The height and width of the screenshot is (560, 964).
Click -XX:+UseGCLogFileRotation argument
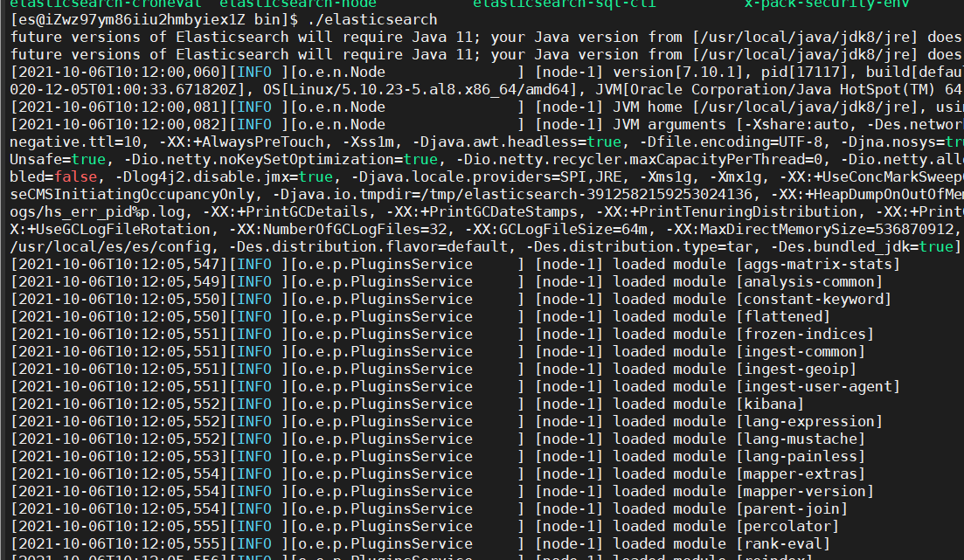tap(110, 229)
